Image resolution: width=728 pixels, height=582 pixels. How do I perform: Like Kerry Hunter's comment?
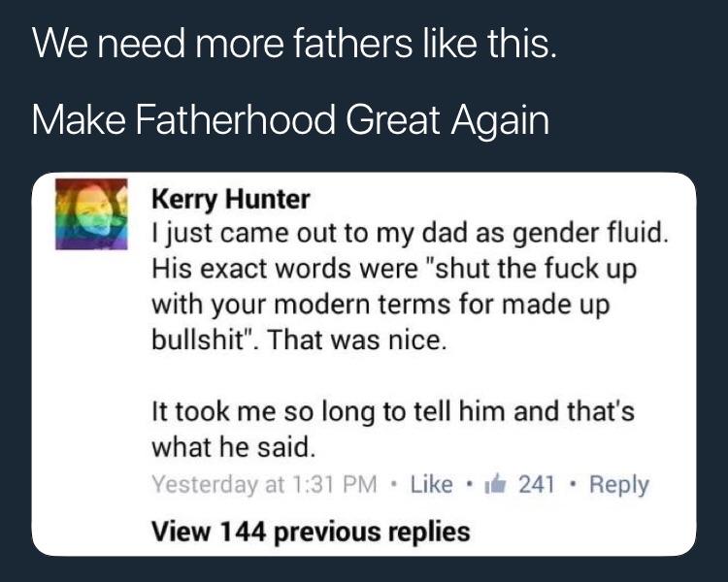point(431,484)
